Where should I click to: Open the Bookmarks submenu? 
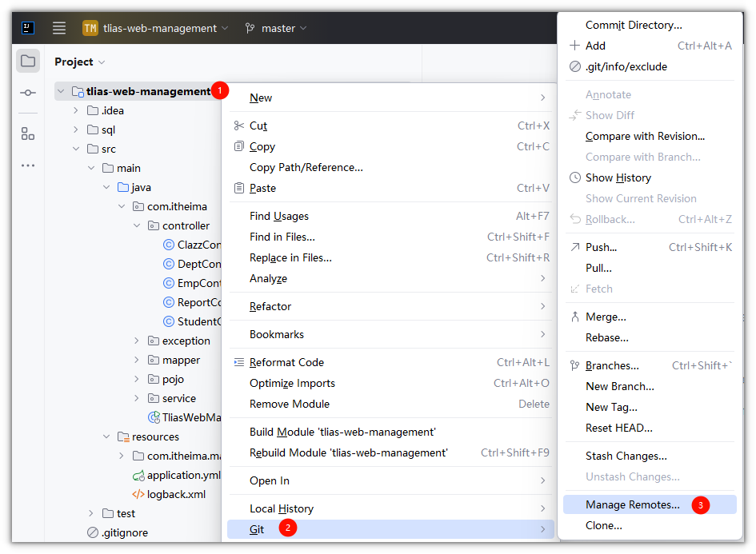pos(391,334)
